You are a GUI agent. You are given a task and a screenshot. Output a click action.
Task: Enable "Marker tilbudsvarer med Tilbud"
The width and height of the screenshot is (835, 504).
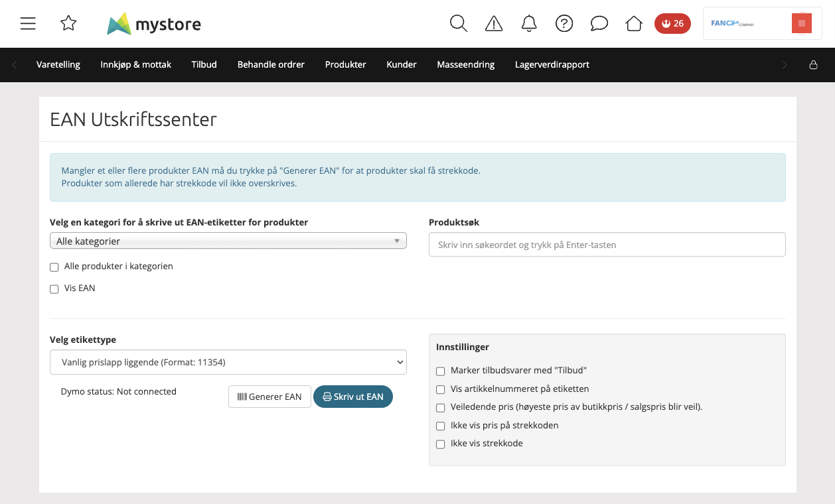point(440,371)
